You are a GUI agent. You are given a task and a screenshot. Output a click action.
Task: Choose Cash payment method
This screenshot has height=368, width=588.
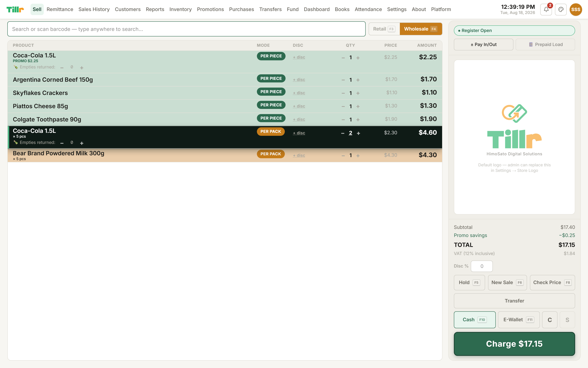point(474,320)
